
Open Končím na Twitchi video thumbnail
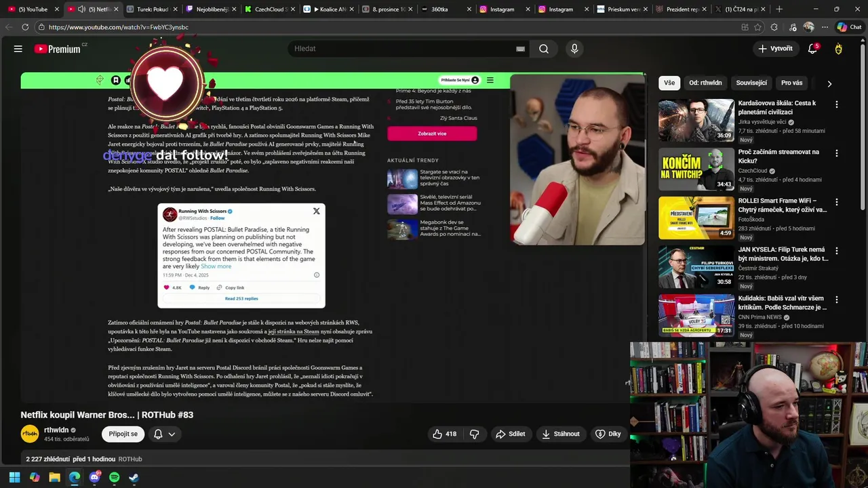pos(696,169)
